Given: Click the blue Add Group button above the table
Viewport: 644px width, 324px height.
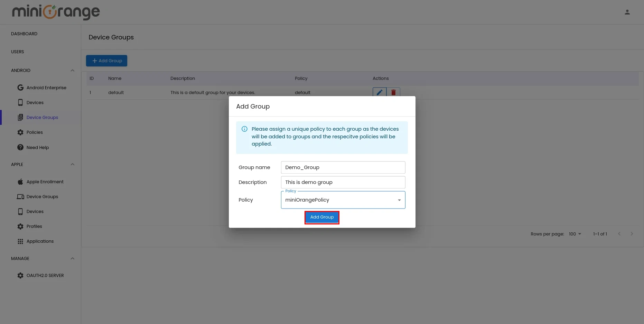Looking at the screenshot, I should [106, 61].
